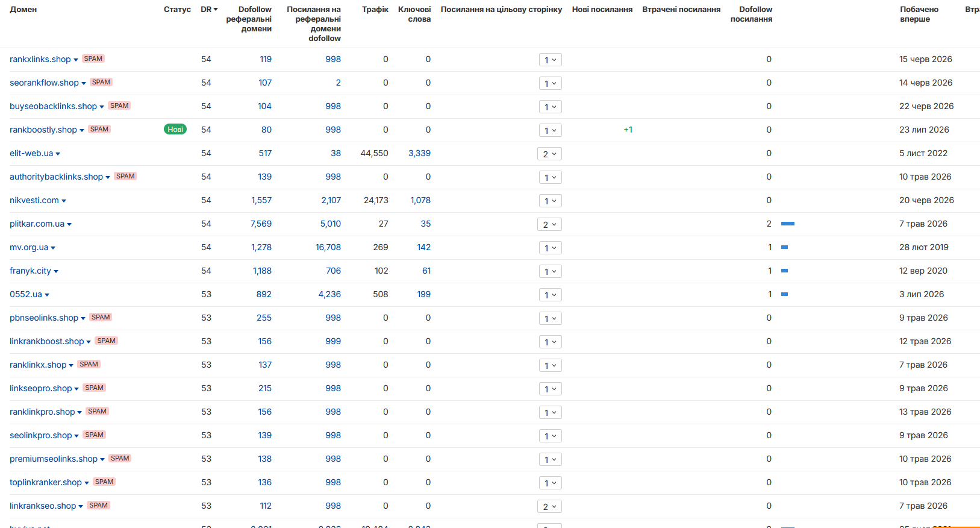Open ranklinkpro.shop domain link

tap(42, 412)
